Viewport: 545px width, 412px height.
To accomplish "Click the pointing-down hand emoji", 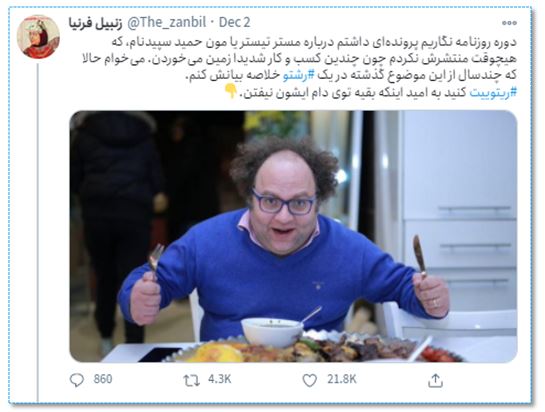I will [231, 91].
